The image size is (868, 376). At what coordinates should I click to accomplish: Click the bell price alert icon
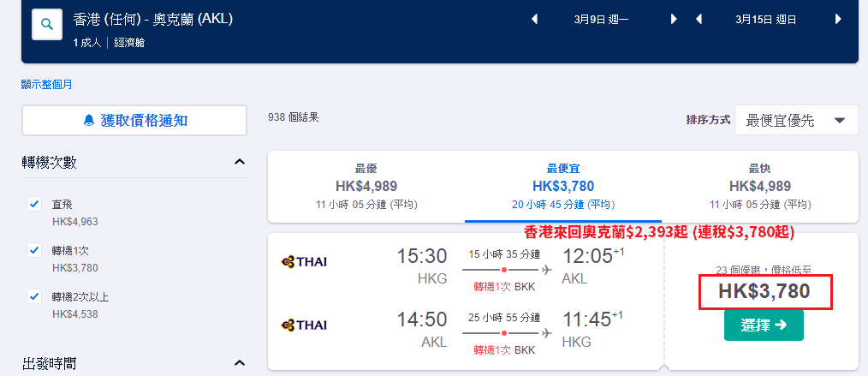coord(88,120)
